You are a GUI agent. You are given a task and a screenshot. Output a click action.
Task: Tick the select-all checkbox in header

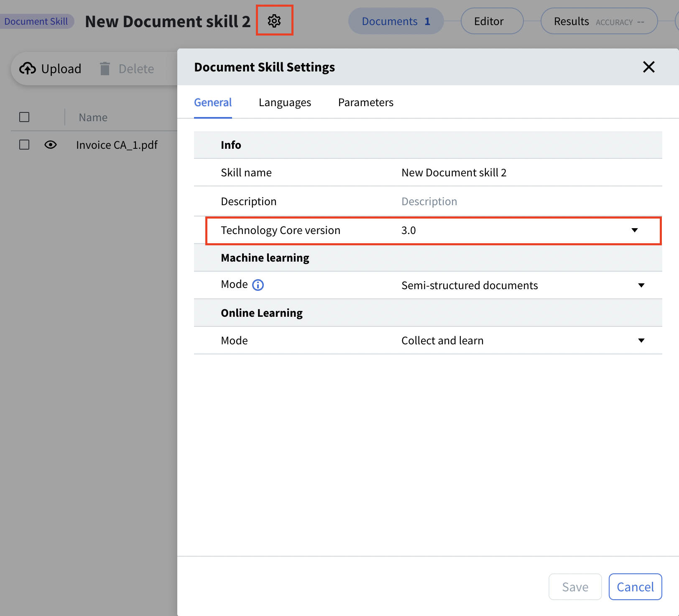(x=24, y=117)
